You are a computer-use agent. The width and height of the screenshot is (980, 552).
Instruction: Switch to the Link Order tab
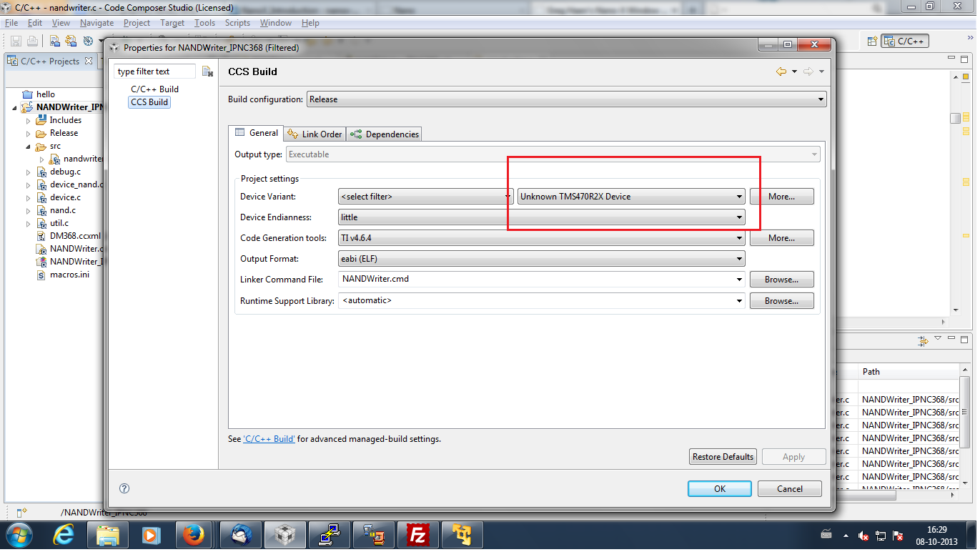point(315,134)
